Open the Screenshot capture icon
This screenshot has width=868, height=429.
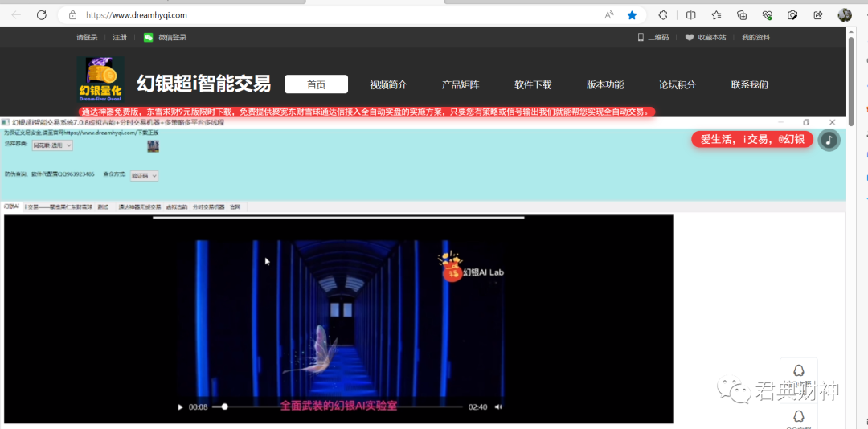(792, 15)
